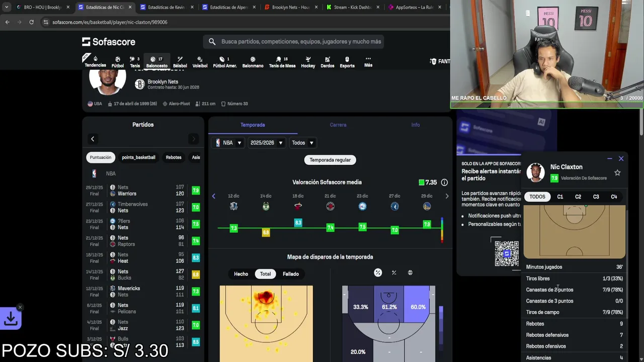Open the 2025/2026 season dropdown
Viewport: 644px width, 362px height.
coord(267,143)
